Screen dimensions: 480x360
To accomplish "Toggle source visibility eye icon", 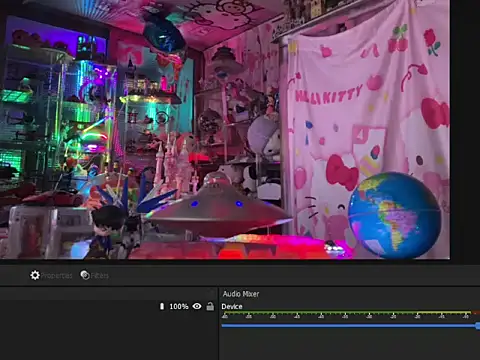I will pyautogui.click(x=197, y=306).
